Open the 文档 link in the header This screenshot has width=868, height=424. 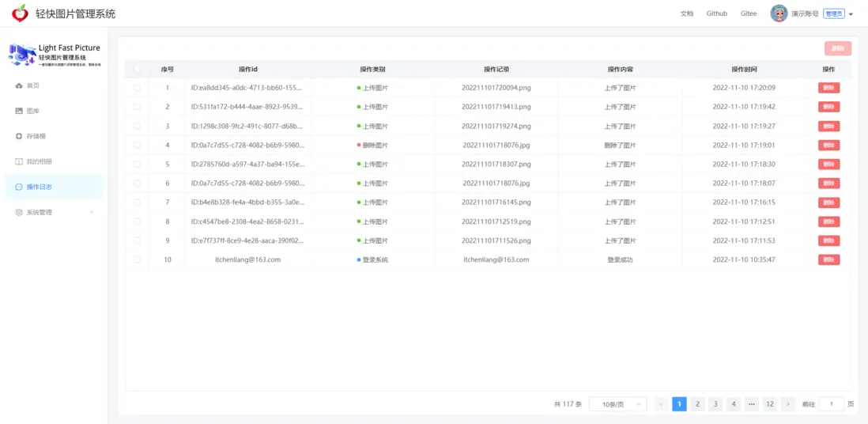tap(686, 14)
